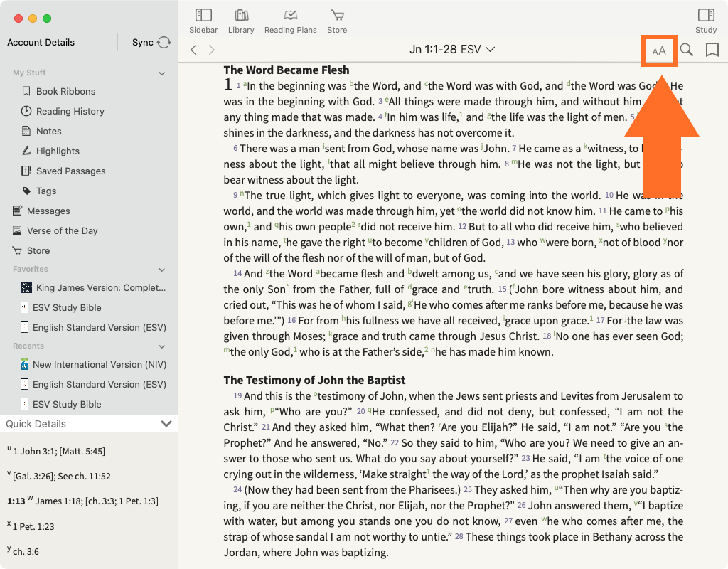This screenshot has height=569, width=728.
Task: Open Reading History in the sidebar
Action: tap(70, 111)
